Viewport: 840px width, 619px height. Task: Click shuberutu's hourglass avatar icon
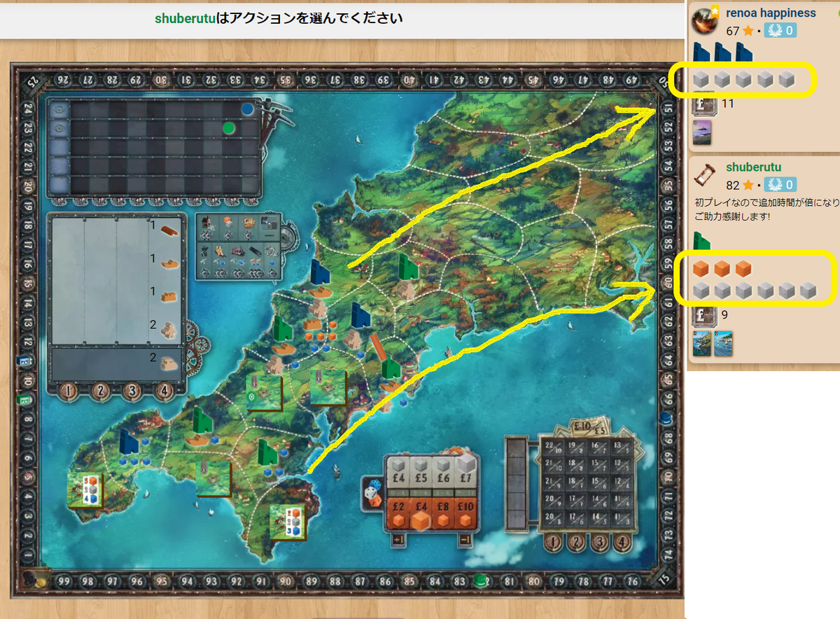[705, 174]
